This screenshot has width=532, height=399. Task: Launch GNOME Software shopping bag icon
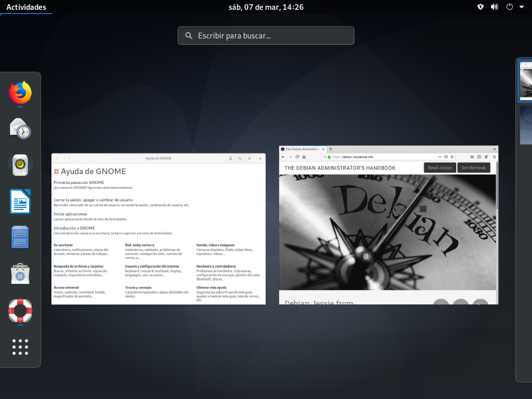[x=20, y=274]
